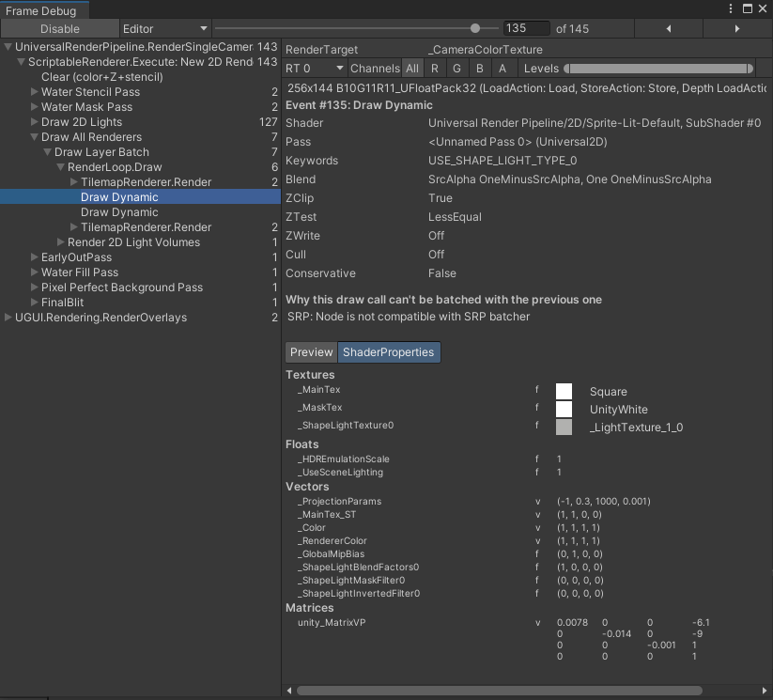Expand the Water Fill Pass node
The image size is (773, 700).
tap(35, 272)
